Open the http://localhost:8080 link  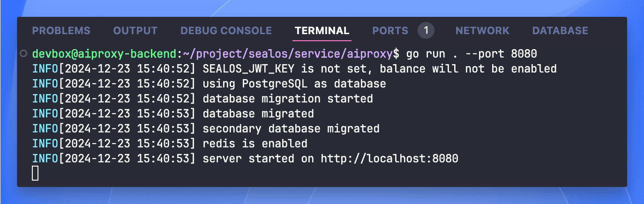389,159
